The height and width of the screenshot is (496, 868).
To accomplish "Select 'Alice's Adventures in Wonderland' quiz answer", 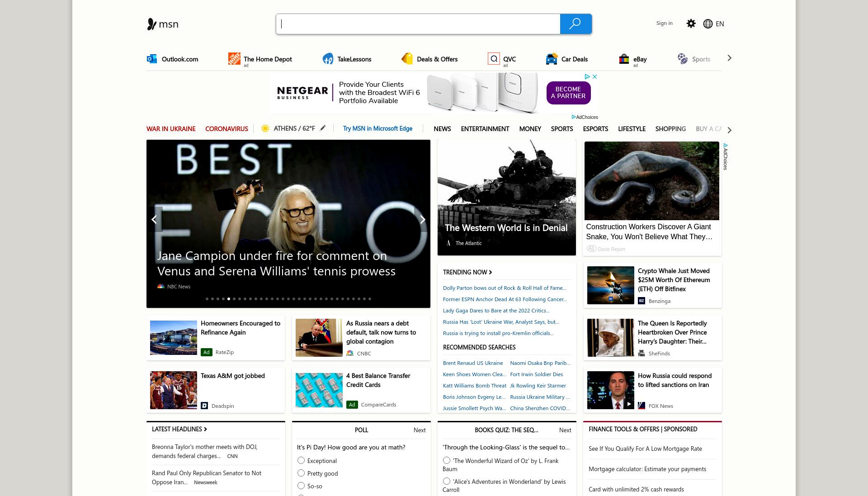I will click(x=447, y=481).
